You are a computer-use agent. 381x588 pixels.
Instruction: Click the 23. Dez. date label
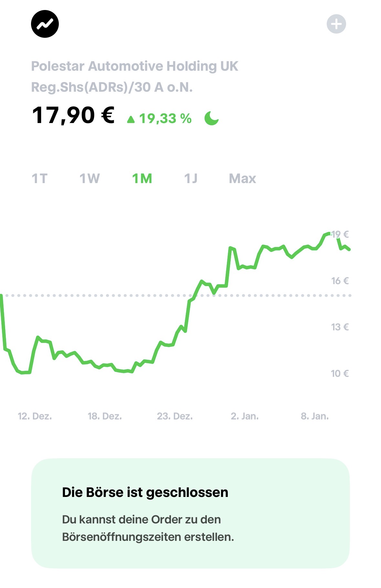click(x=175, y=416)
